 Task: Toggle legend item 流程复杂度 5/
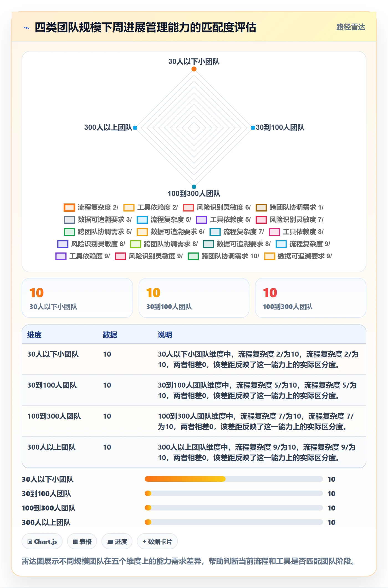point(164,220)
